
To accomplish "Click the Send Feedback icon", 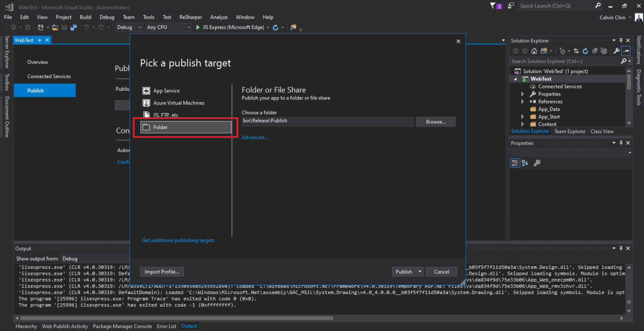I will click(511, 6).
